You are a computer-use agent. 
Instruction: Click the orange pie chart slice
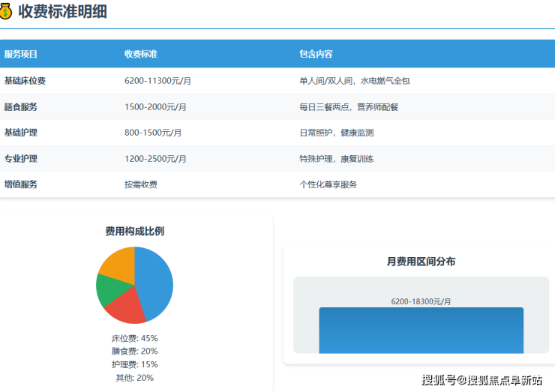coord(118,262)
